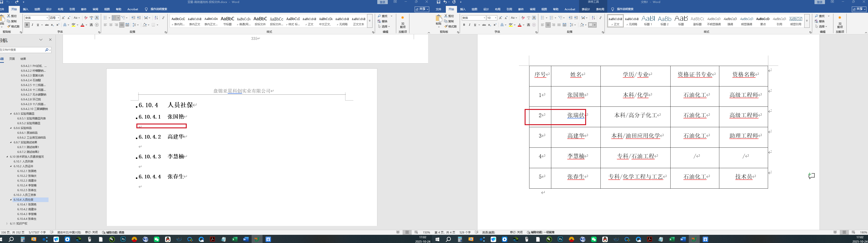Open the 插入 tab in the left Word window
868x243 pixels.
tap(26, 9)
